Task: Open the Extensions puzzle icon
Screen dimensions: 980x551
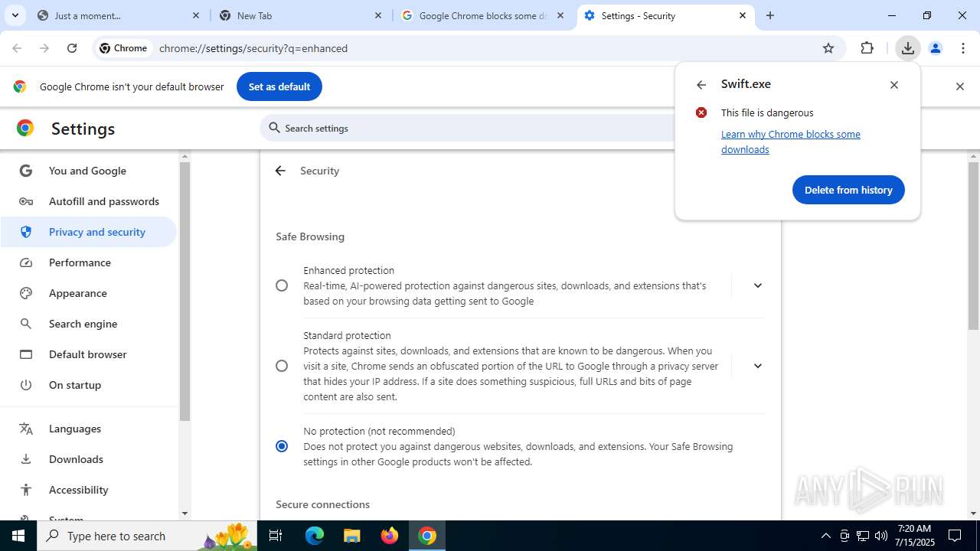Action: (x=867, y=48)
